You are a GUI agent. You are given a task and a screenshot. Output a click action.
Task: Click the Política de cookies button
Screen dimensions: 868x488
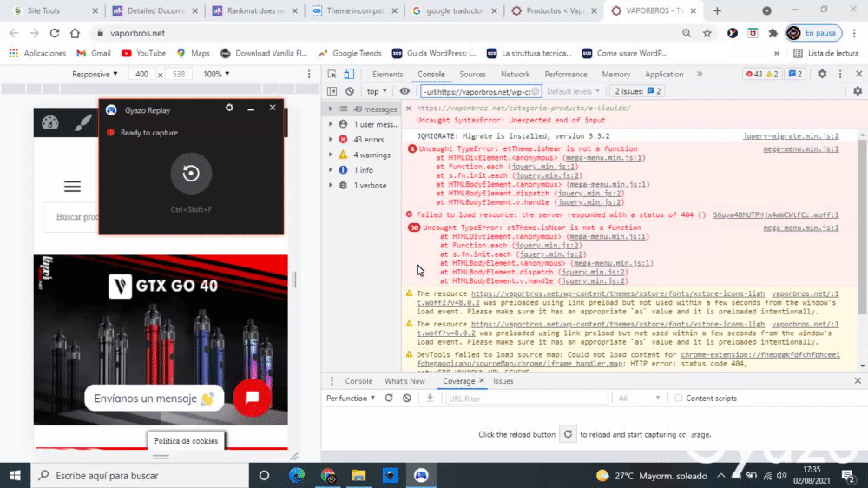(186, 441)
